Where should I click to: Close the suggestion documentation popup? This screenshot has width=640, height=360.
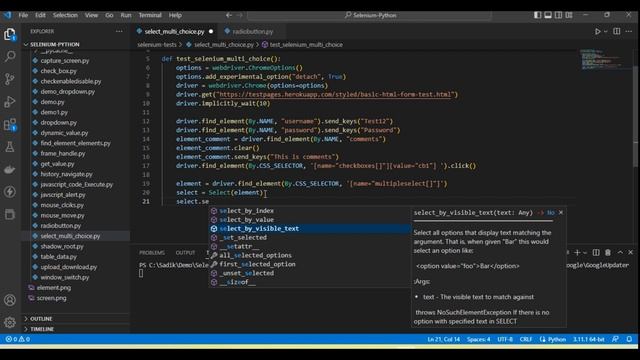[561, 213]
